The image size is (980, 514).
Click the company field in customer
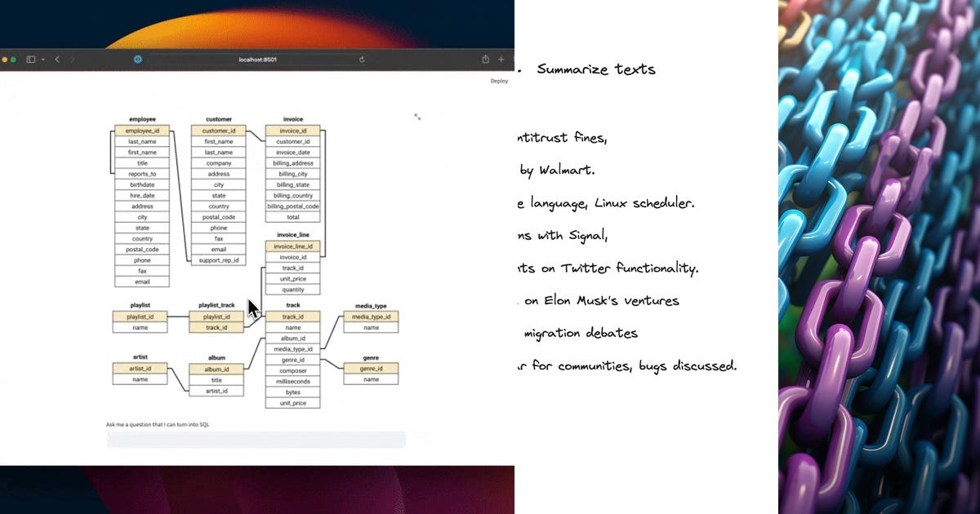click(219, 163)
